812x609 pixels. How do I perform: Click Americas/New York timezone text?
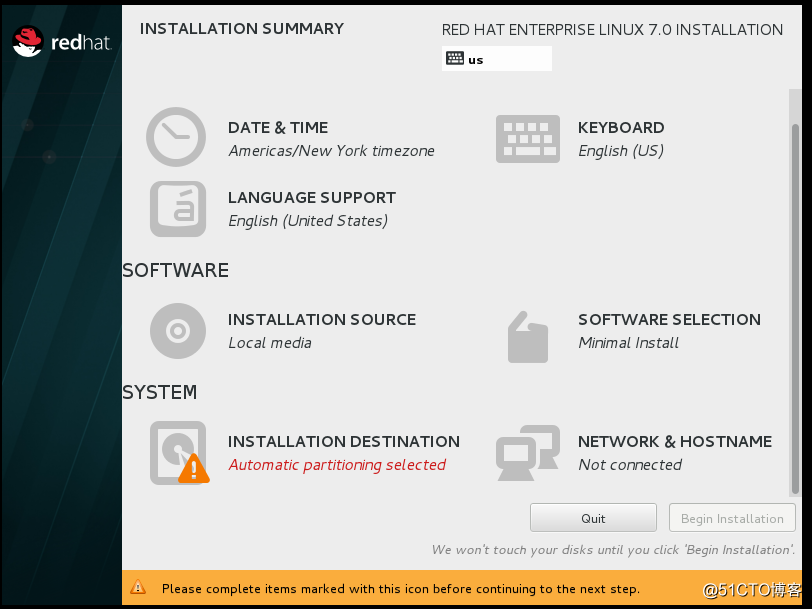click(x=331, y=151)
